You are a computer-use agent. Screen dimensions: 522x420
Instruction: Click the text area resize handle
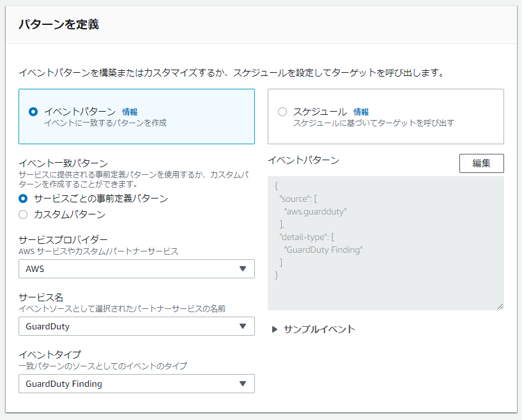pos(500,306)
